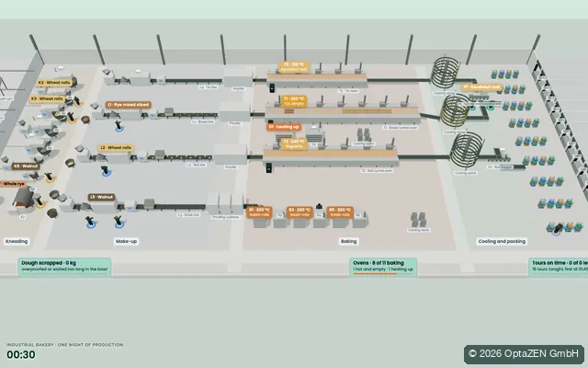Click the L4 · Tin line caption
The width and height of the screenshot is (588, 368).
209,87
